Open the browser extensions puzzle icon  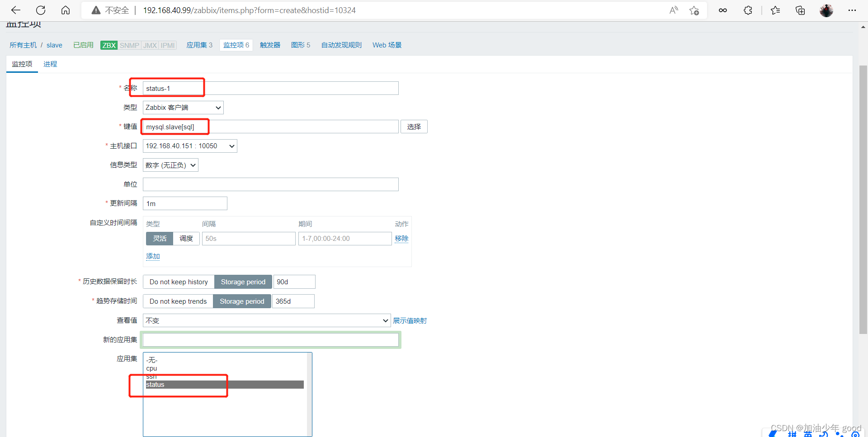click(x=748, y=10)
